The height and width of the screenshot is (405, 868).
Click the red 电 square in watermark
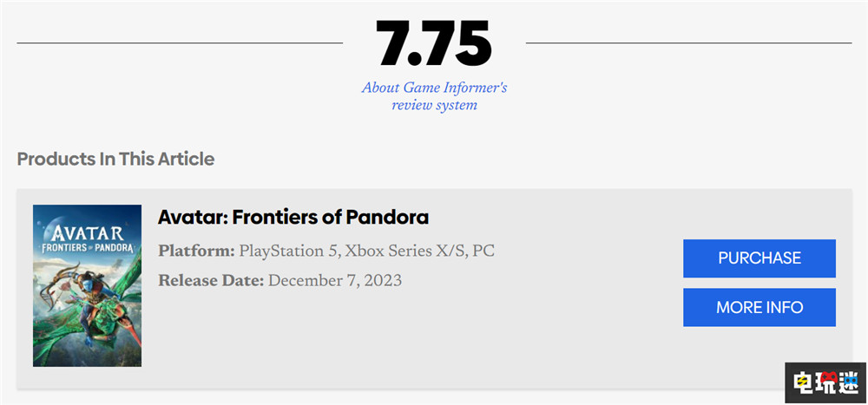coord(801,382)
